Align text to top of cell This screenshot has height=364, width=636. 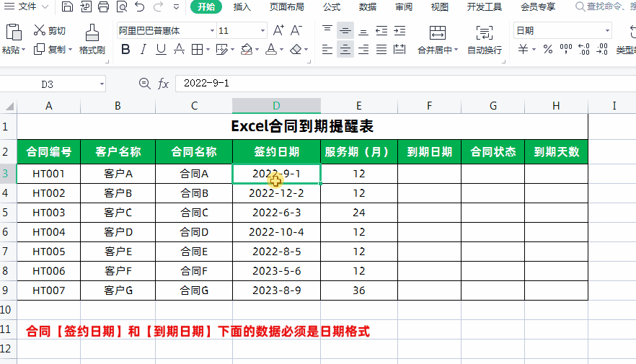click(327, 30)
